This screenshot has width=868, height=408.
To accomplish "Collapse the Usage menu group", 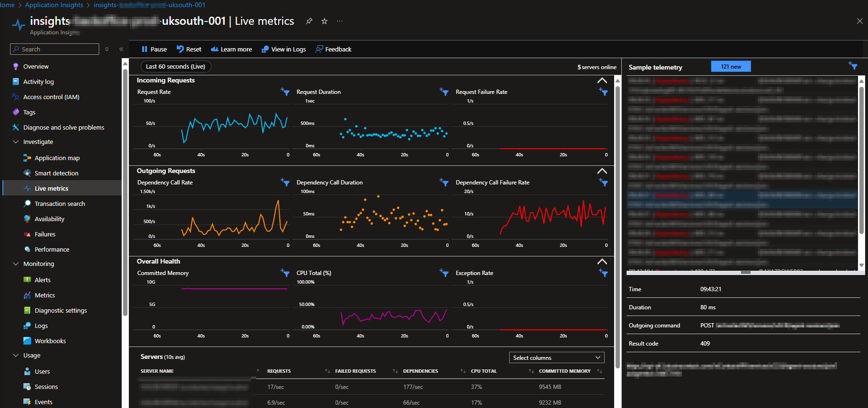I will (16, 355).
